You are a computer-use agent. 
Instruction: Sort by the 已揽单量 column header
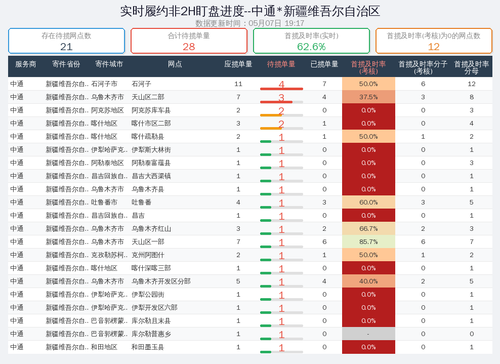pyautogui.click(x=324, y=64)
